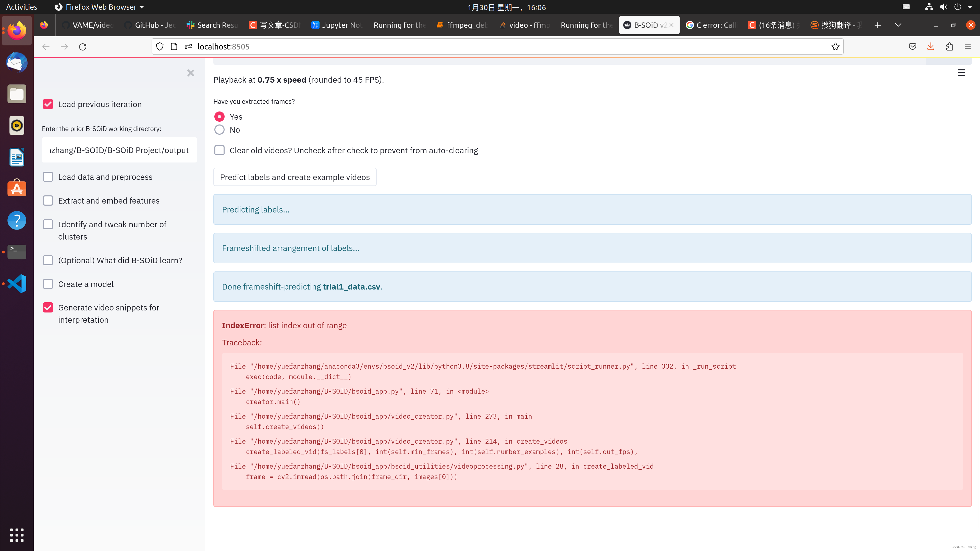Reload the current page
The image size is (980, 551).
click(x=83, y=46)
